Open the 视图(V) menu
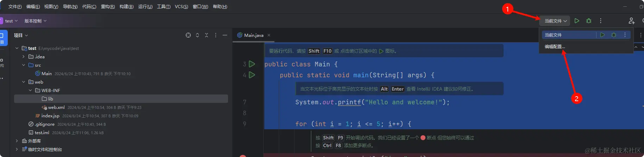Screen dimensions: 644x157 [51, 7]
